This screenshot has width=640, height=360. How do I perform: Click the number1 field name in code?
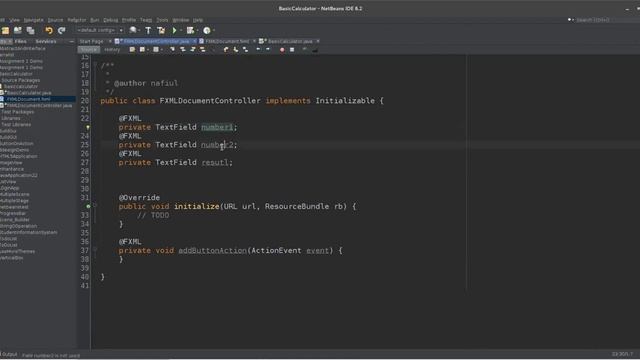217,127
